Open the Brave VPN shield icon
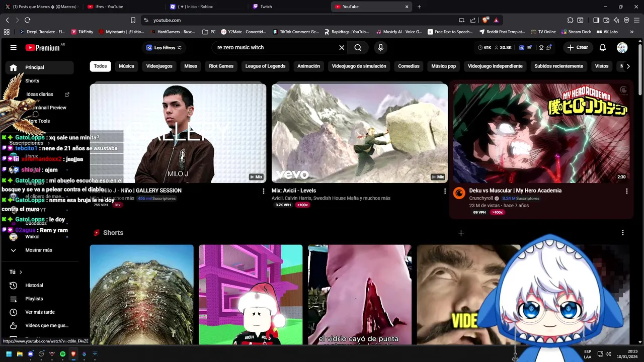The height and width of the screenshot is (362, 644). (x=626, y=20)
